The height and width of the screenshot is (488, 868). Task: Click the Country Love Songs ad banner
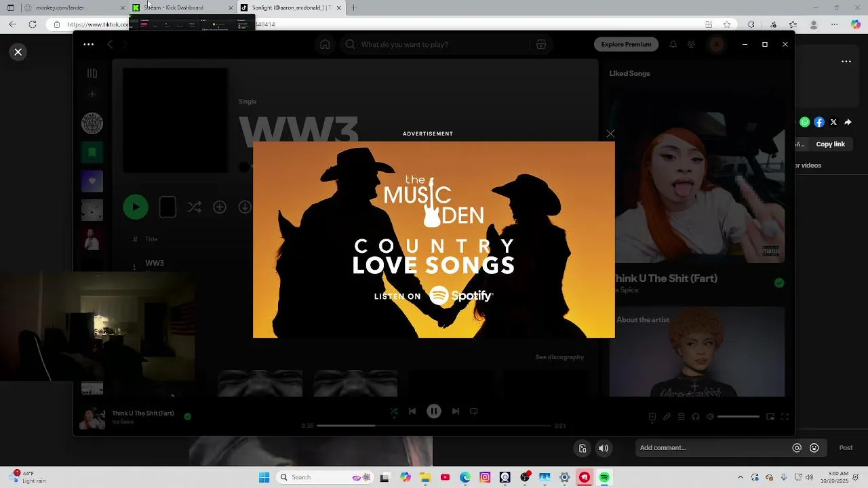(x=434, y=239)
